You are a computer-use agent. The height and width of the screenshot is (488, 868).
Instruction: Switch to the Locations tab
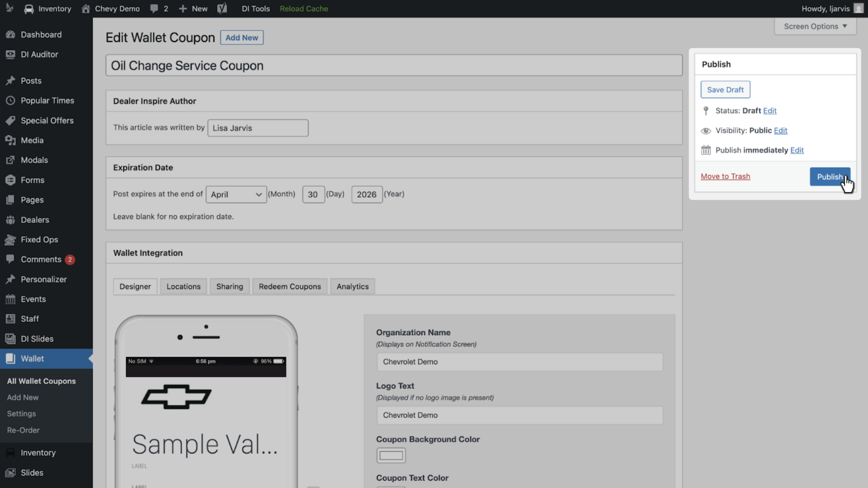pos(183,286)
